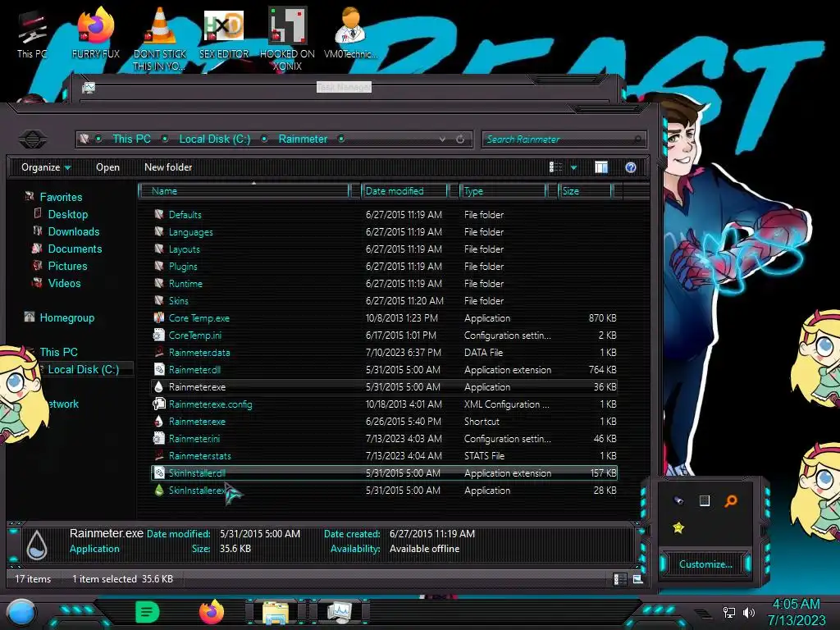
Task: Open the SEX EDITOR HxD shortcut
Action: 224,33
